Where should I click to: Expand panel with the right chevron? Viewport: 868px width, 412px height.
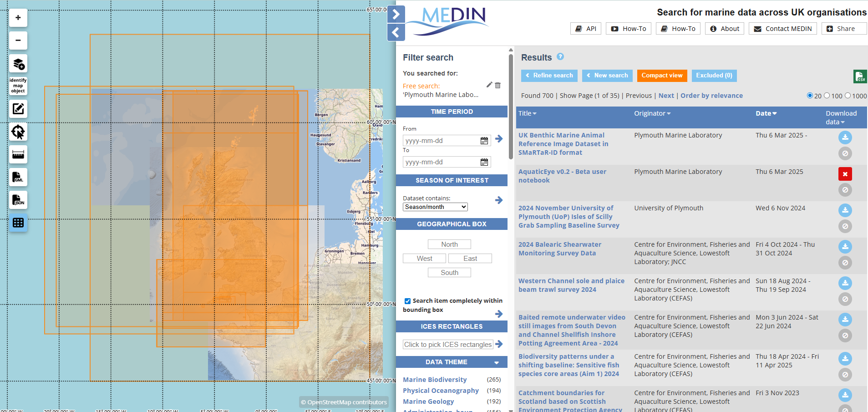[x=396, y=14]
